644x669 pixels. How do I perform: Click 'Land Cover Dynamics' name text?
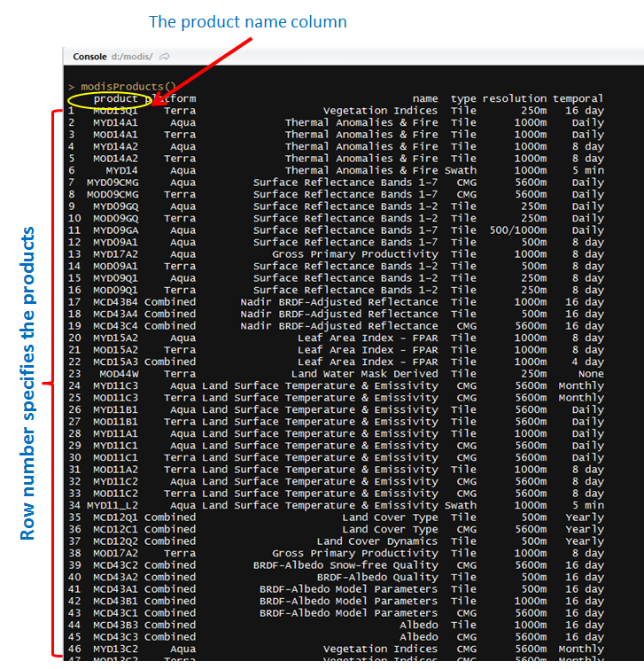377,541
